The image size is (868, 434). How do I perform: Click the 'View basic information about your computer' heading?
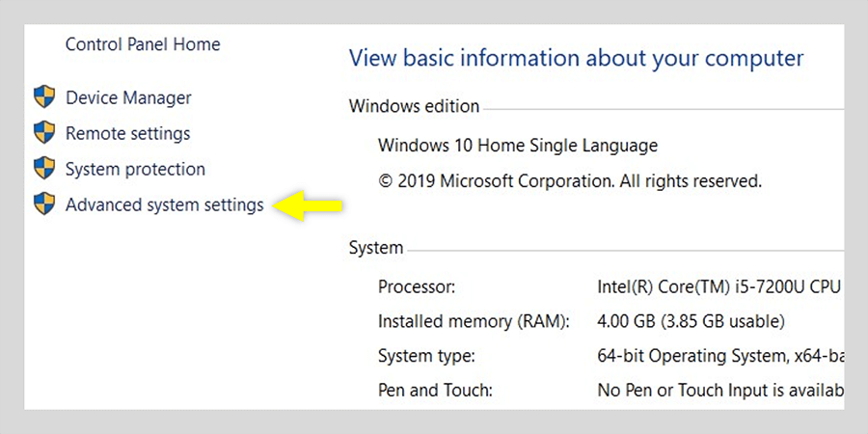point(576,58)
